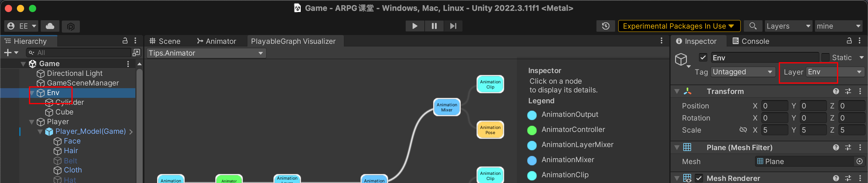Disable the Mesh Renderer component checkbox

(699, 178)
